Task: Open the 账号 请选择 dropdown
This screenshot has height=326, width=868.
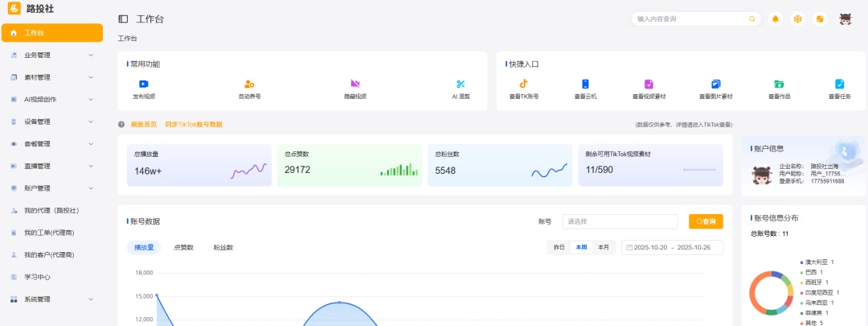Action: pos(619,221)
